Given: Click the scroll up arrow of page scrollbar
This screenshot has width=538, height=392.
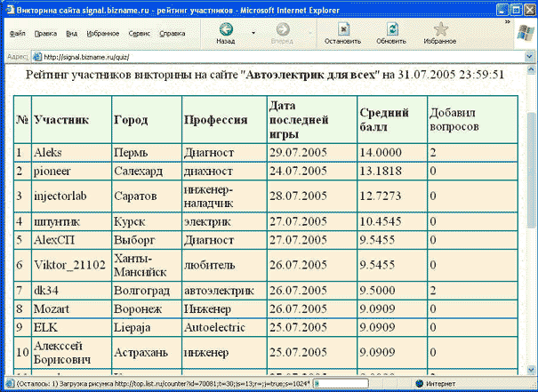Looking at the screenshot, I should coord(531,70).
